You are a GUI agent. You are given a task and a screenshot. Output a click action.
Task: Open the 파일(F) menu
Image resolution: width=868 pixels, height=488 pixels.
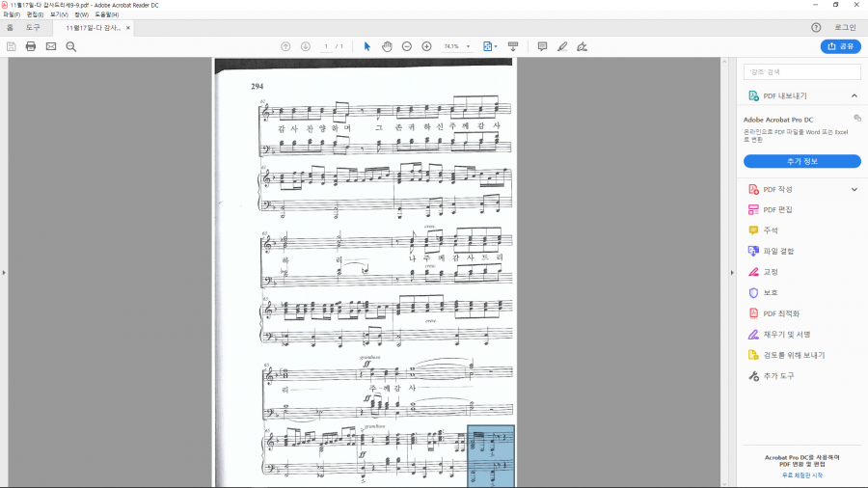pyautogui.click(x=12, y=14)
